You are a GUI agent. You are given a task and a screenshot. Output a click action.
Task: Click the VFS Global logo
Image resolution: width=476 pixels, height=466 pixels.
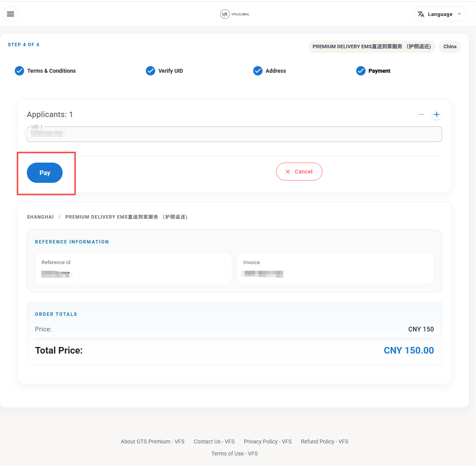tap(235, 14)
